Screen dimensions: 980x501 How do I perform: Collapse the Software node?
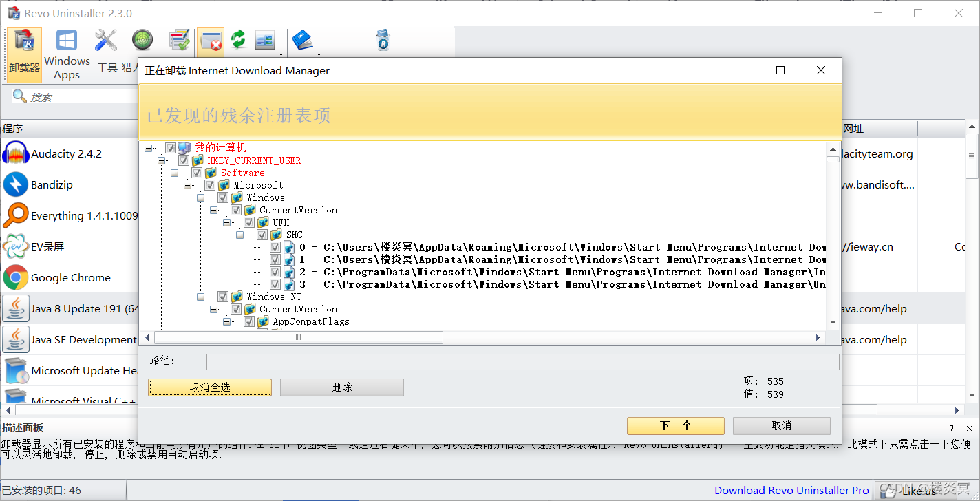pyautogui.click(x=175, y=173)
